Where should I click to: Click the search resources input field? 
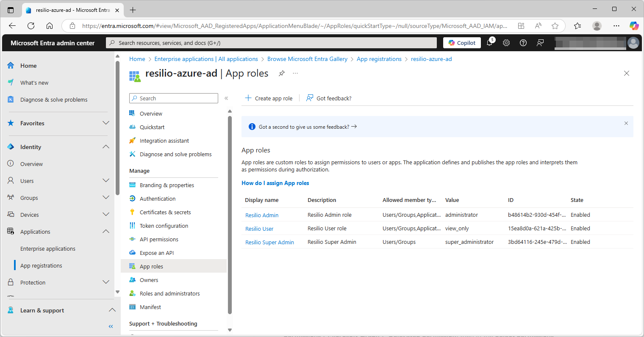(271, 42)
